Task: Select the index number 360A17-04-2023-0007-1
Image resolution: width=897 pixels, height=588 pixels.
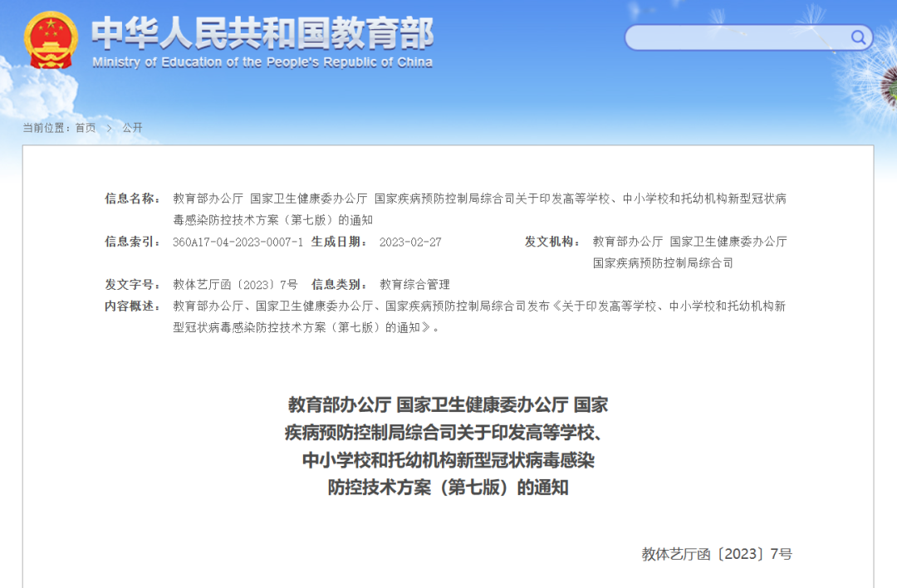Action: click(238, 242)
